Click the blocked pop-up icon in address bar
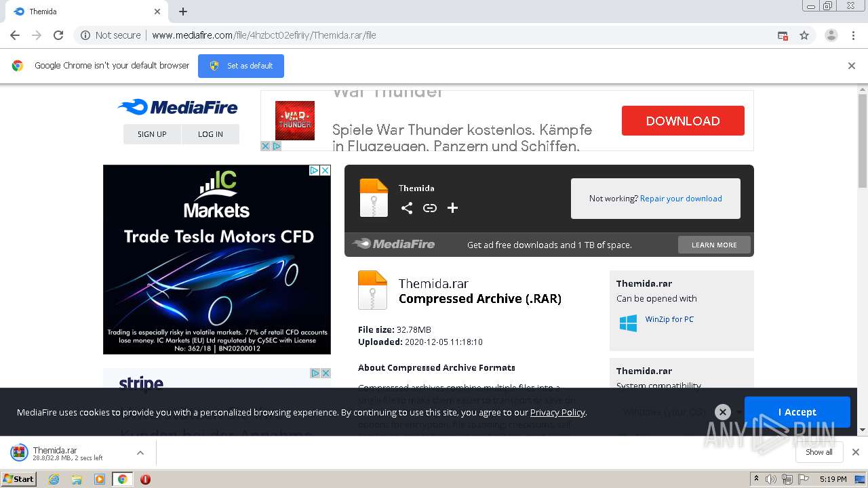Image resolution: width=868 pixels, height=488 pixels. point(783,35)
